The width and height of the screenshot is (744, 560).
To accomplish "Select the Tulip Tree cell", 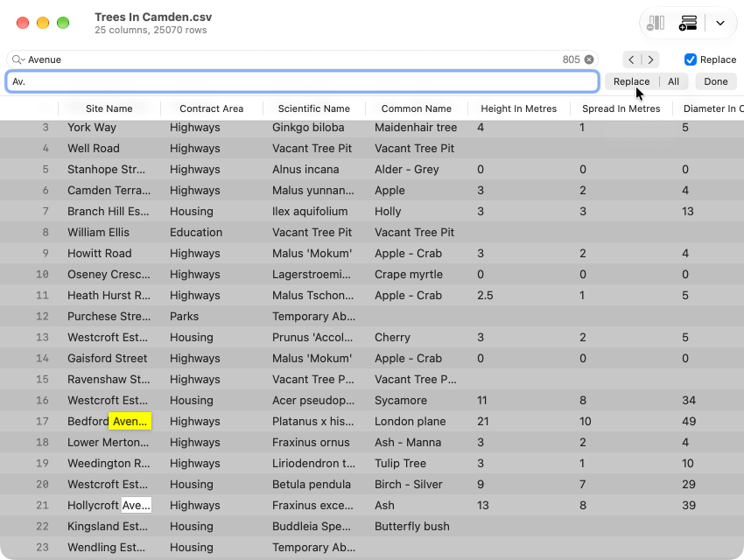I will 417,463.
